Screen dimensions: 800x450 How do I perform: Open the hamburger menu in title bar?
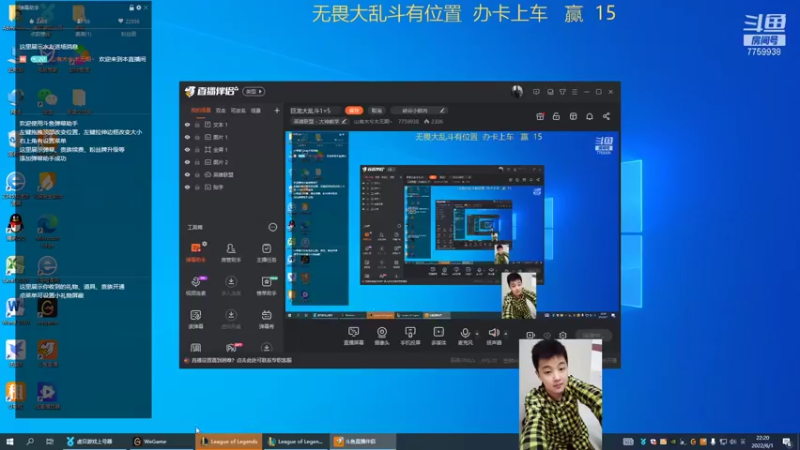pyautogui.click(x=574, y=92)
